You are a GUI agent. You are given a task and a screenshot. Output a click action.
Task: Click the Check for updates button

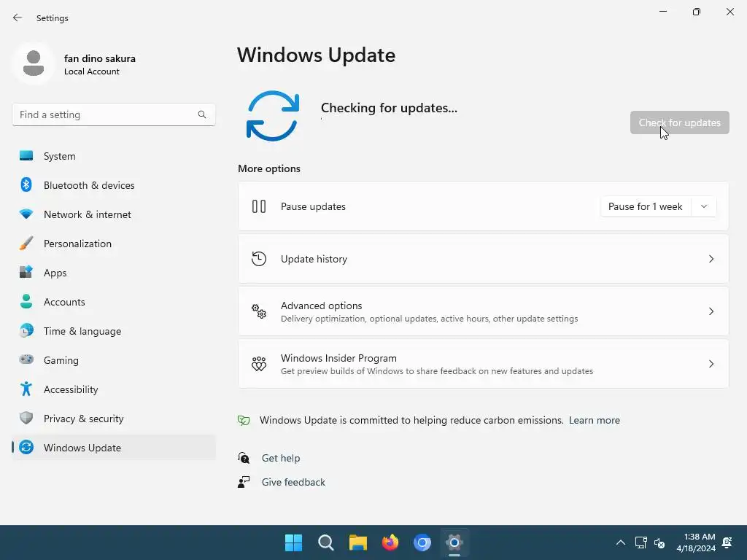pyautogui.click(x=679, y=122)
